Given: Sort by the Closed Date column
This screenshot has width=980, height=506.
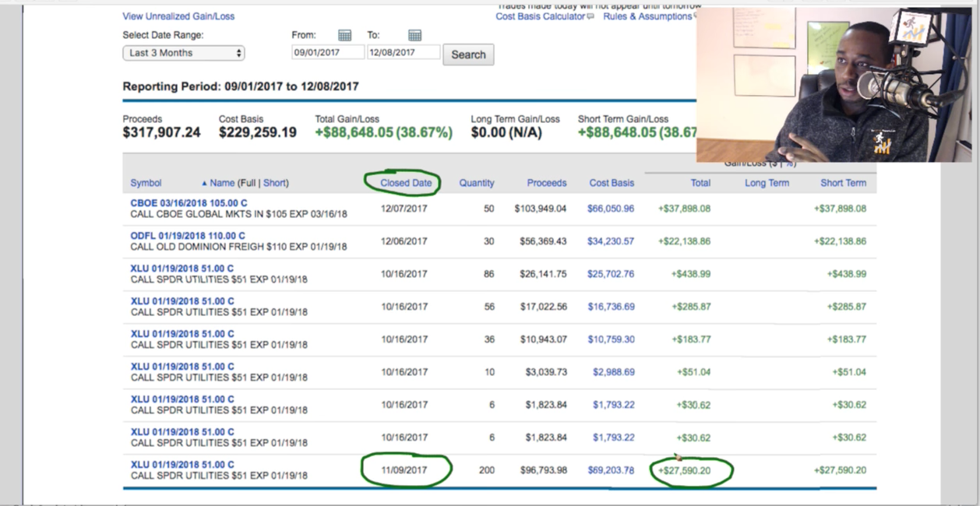Looking at the screenshot, I should [406, 183].
